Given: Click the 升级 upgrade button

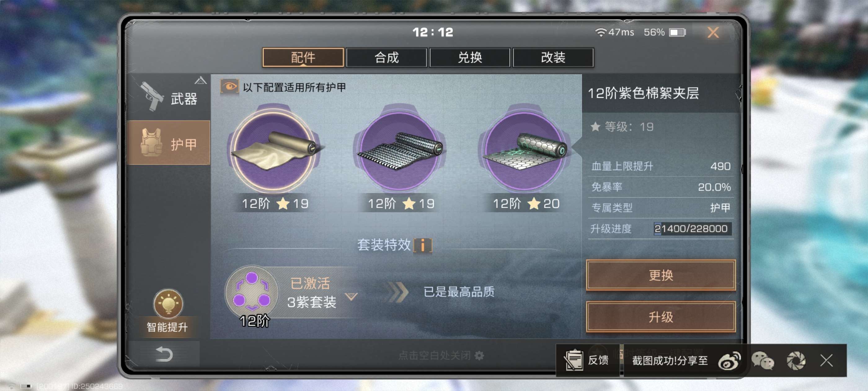Looking at the screenshot, I should pos(660,317).
